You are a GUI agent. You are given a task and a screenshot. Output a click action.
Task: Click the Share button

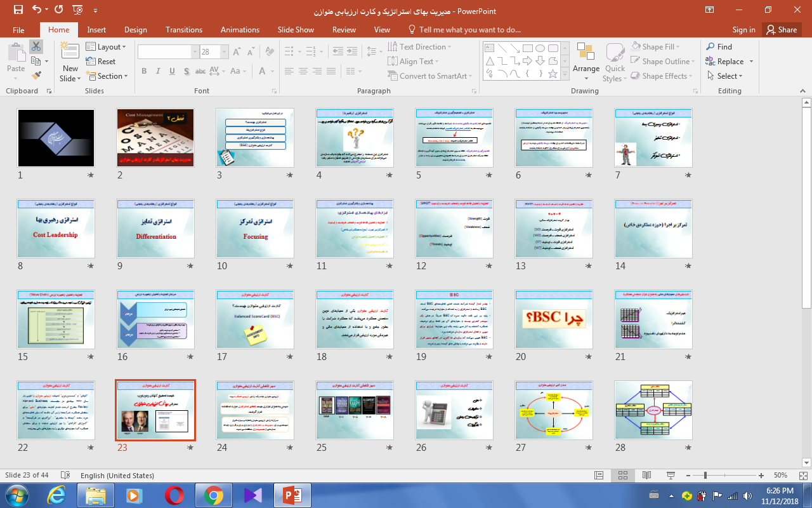(782, 30)
